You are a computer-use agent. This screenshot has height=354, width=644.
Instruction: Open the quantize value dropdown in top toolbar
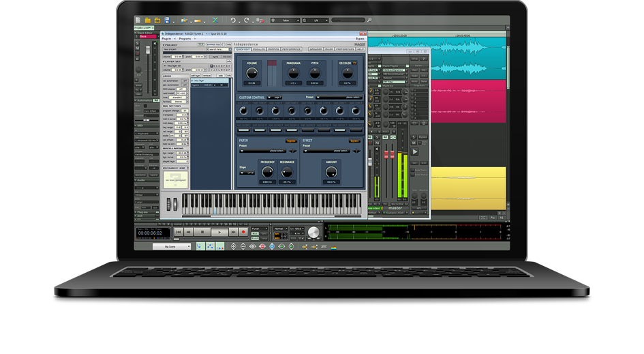point(316,20)
